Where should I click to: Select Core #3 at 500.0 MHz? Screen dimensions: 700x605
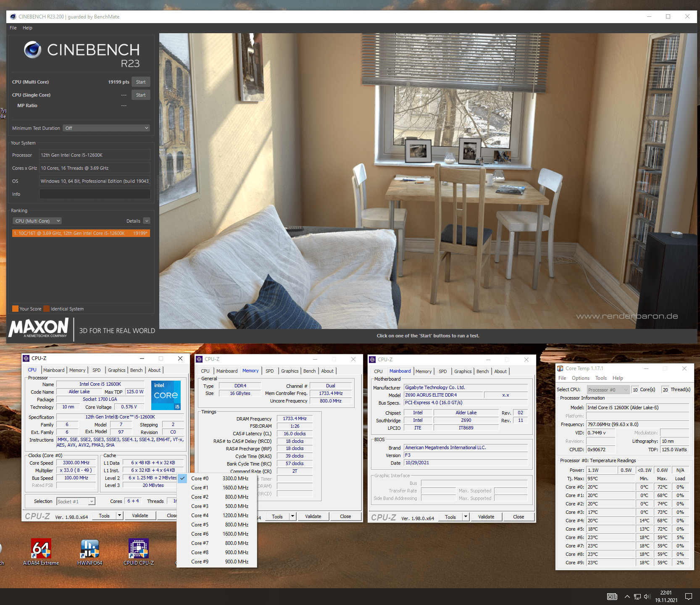(x=217, y=506)
